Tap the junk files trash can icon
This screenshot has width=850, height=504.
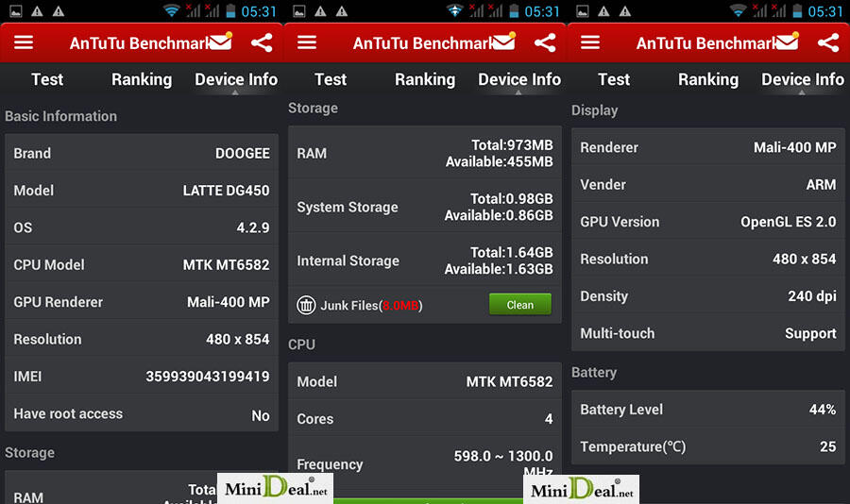pyautogui.click(x=306, y=305)
